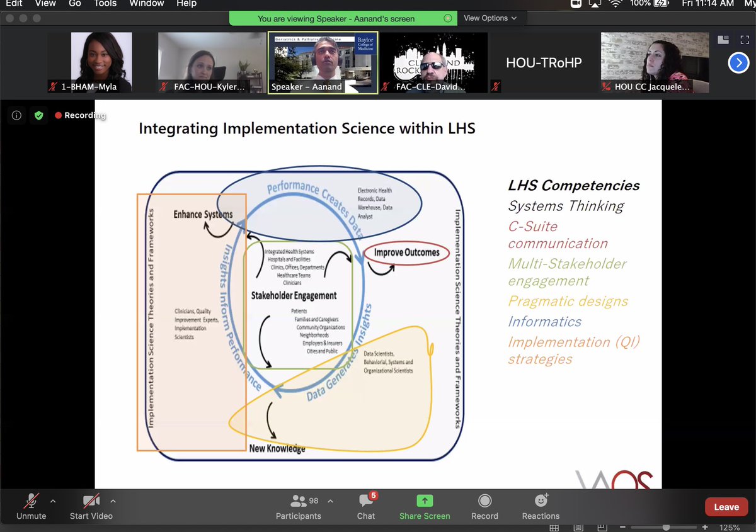Click the green Share Screen icon
The height and width of the screenshot is (532, 756).
click(x=425, y=501)
